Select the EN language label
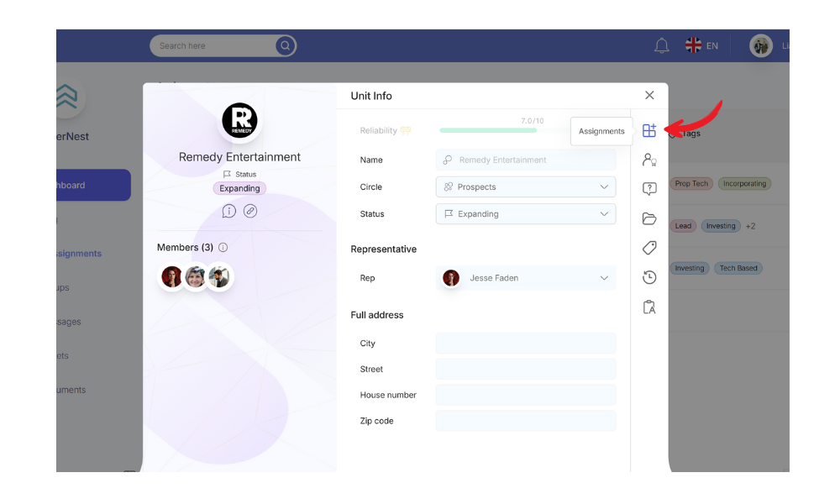Image resolution: width=840 pixels, height=504 pixels. pyautogui.click(x=712, y=46)
